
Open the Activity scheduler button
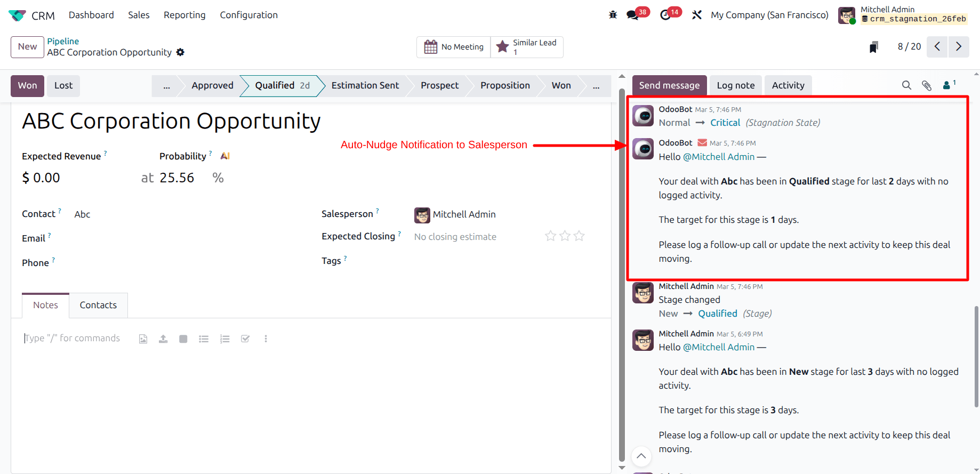[x=788, y=85]
